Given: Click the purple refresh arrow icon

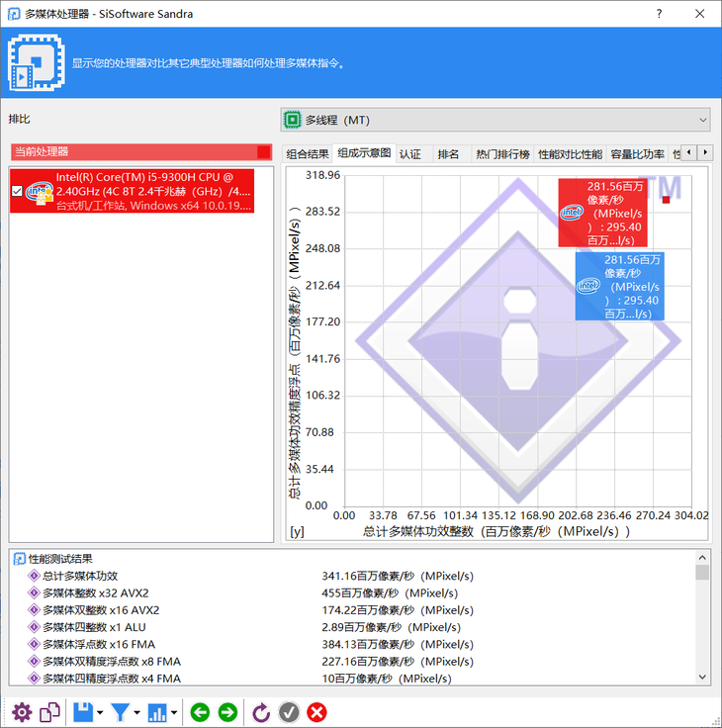Looking at the screenshot, I should coord(261,712).
